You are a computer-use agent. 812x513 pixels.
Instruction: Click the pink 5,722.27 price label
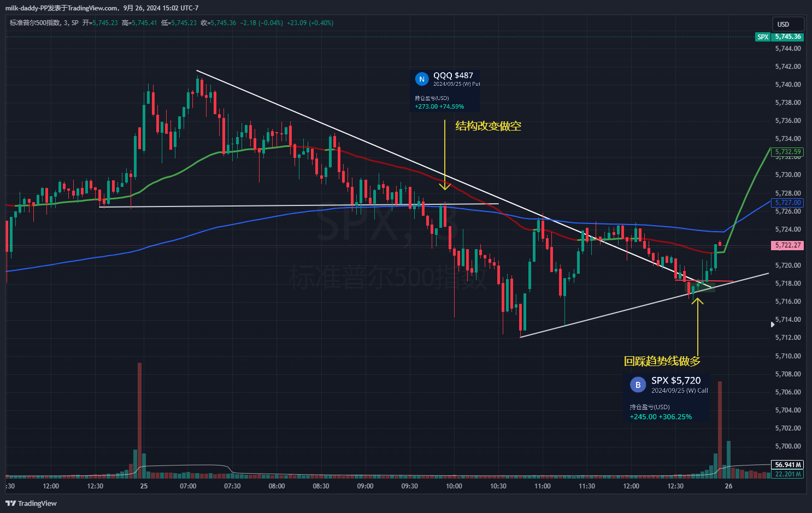tap(787, 245)
